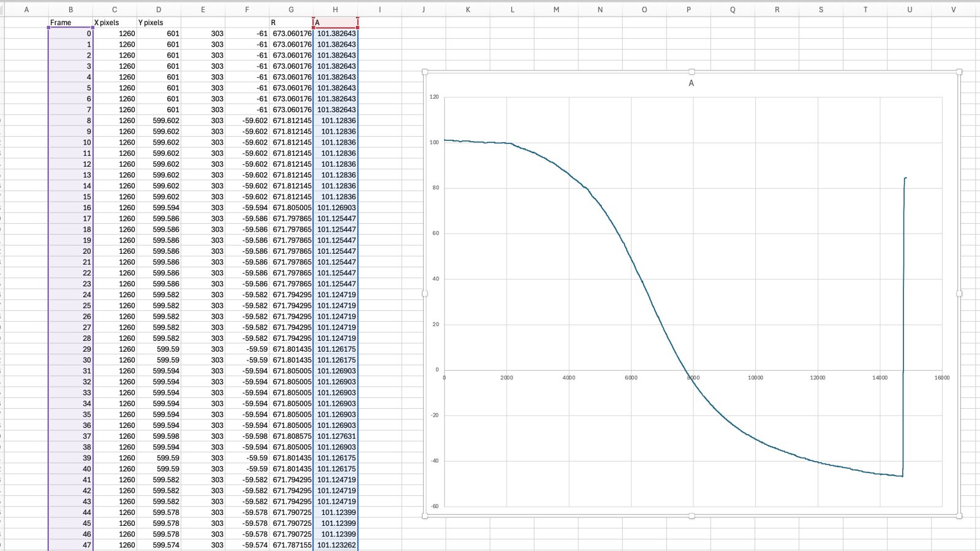Click the chart's left-middle resize handle
This screenshot has width=980, height=551.
click(x=424, y=294)
